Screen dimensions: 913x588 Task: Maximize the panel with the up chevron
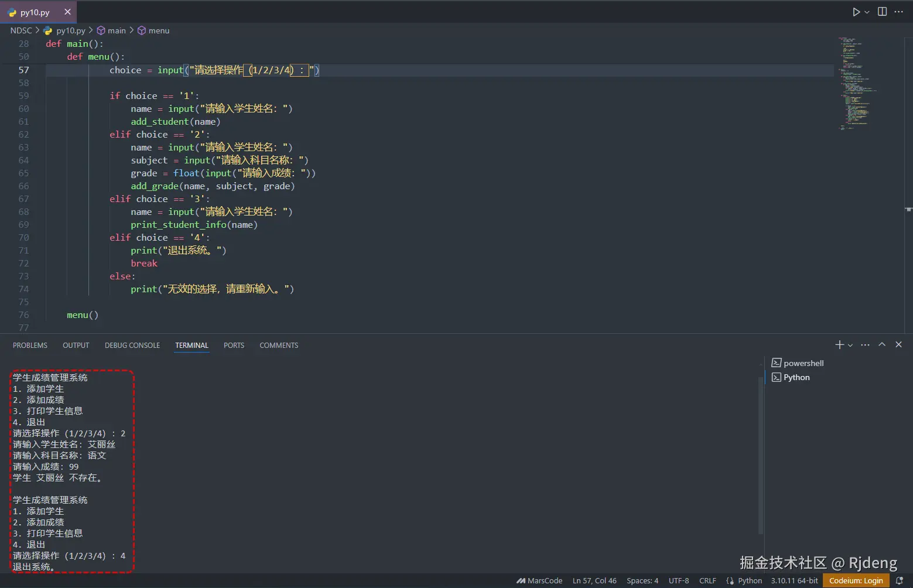pyautogui.click(x=882, y=345)
